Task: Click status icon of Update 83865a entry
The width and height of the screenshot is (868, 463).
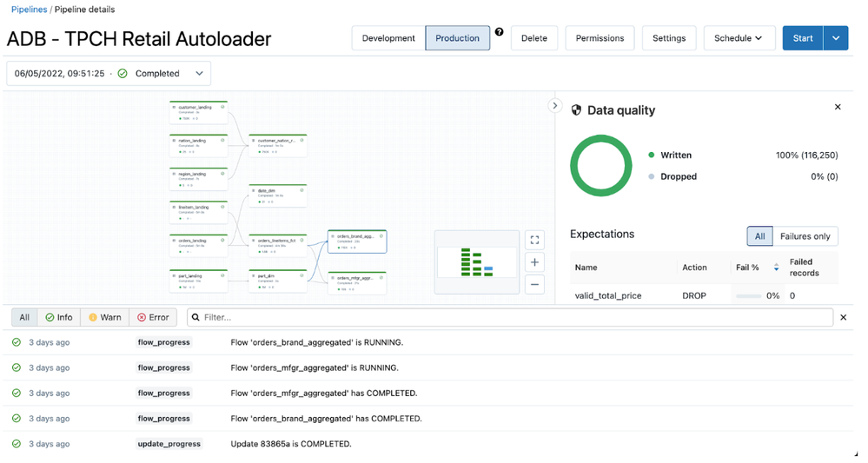Action: click(17, 444)
